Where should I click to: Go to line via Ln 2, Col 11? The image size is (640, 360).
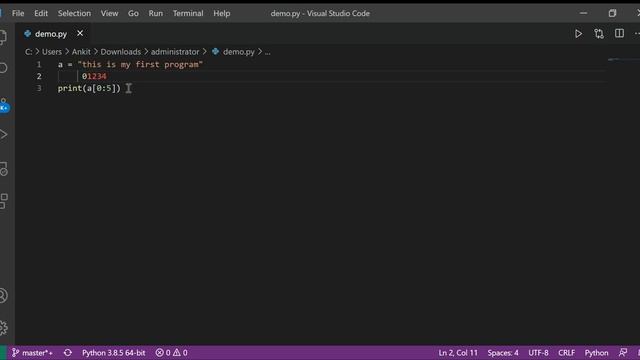pos(458,353)
